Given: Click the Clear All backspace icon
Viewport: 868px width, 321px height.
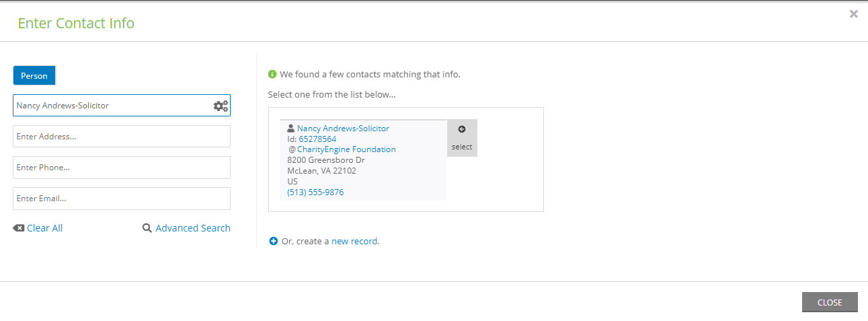Looking at the screenshot, I should pyautogui.click(x=19, y=228).
